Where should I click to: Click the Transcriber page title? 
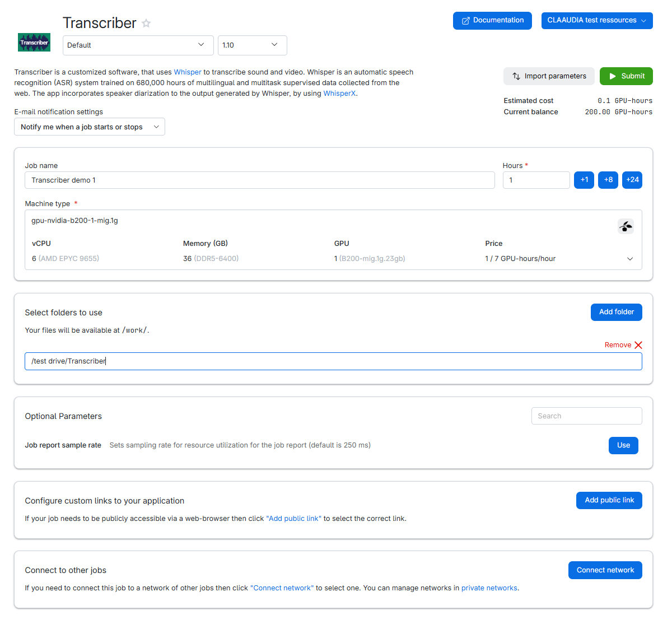point(100,23)
